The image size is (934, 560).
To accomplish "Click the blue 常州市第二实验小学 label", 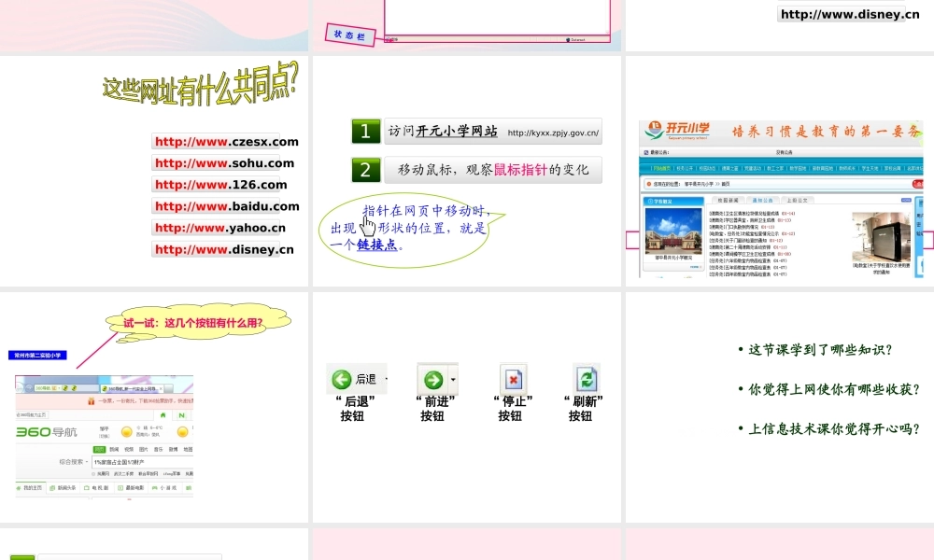I will click(x=37, y=356).
